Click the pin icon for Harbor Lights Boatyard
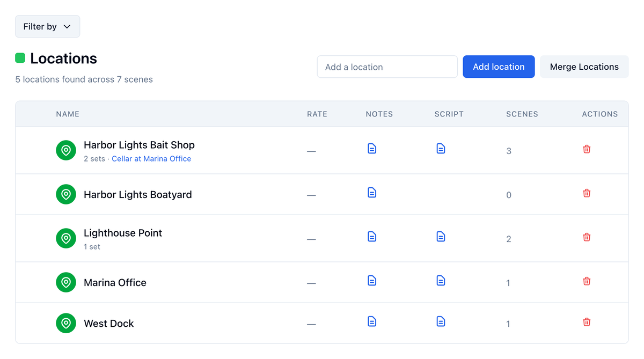The image size is (644, 359). tap(66, 194)
